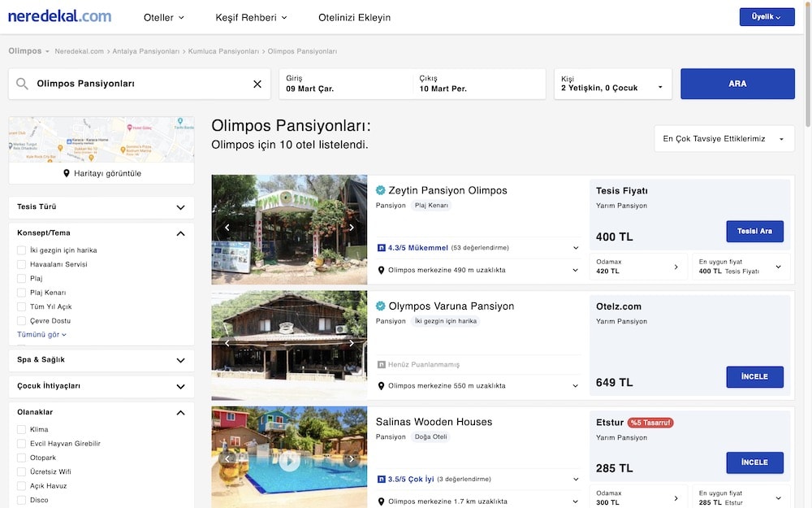Screen dimensions: 812x508
Task: Open the Keşif Rehberi menu
Action: (x=251, y=17)
